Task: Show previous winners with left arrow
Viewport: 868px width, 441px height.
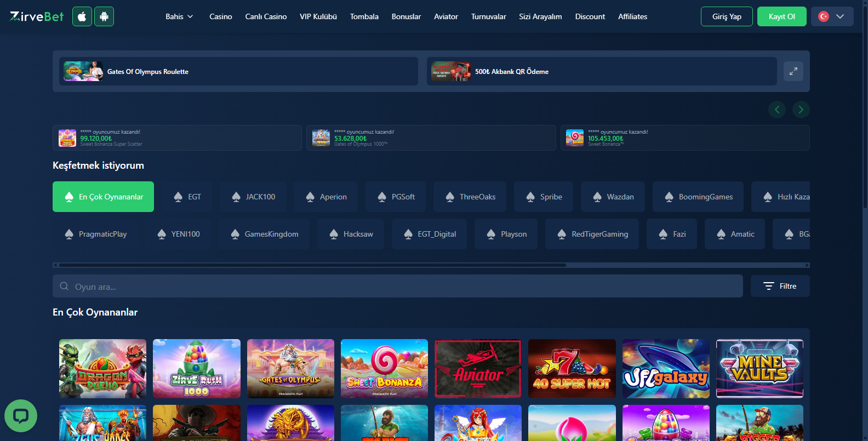Action: pyautogui.click(x=777, y=110)
